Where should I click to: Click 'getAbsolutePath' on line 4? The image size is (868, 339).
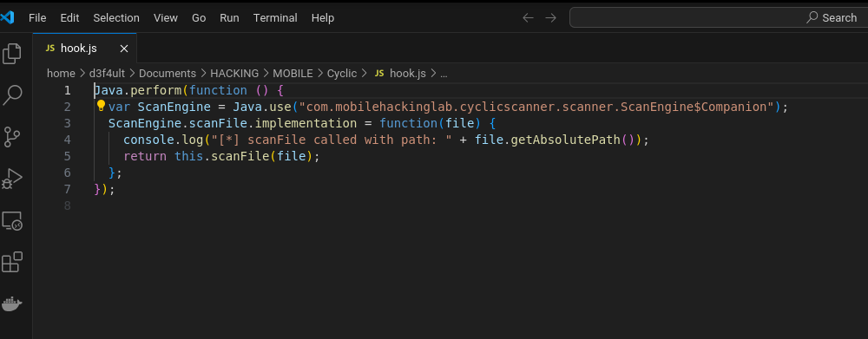pos(565,140)
